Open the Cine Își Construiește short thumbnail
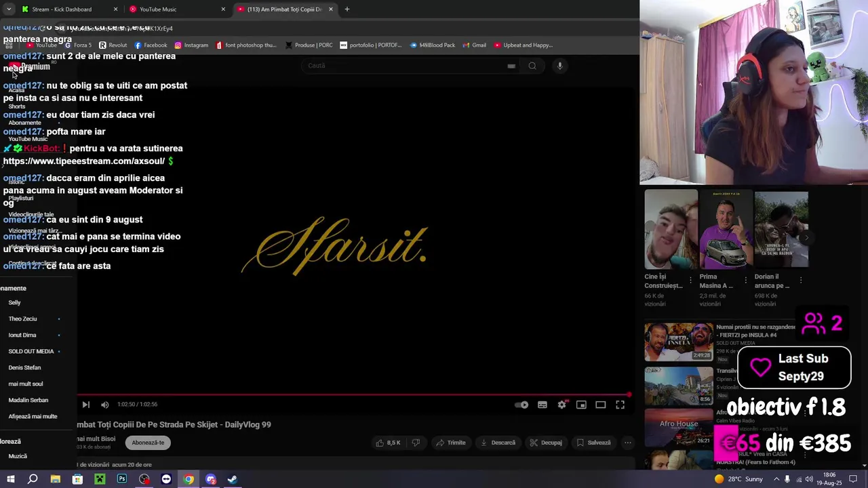 (x=671, y=228)
